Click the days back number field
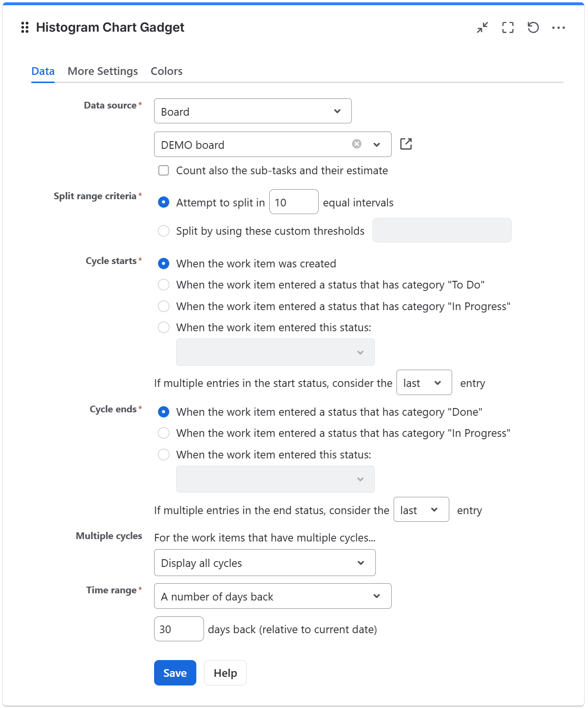The height and width of the screenshot is (709, 588). tap(179, 629)
